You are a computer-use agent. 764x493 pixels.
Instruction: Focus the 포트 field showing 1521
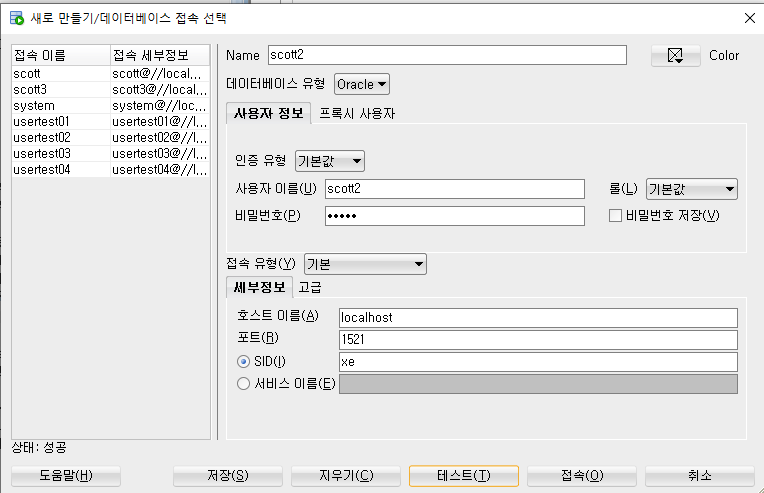pyautogui.click(x=538, y=340)
